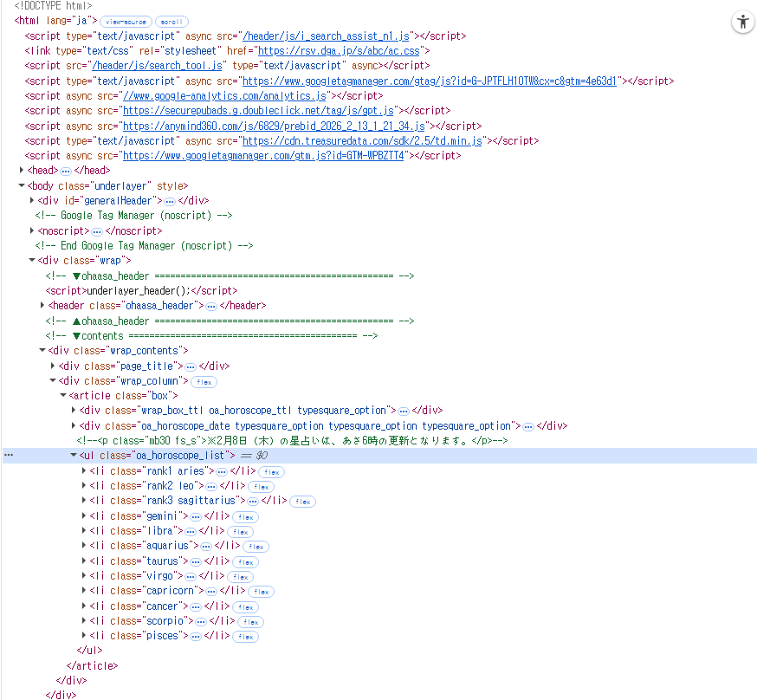This screenshot has width=757, height=700.
Task: Collapse the article box element
Action: 63,395
